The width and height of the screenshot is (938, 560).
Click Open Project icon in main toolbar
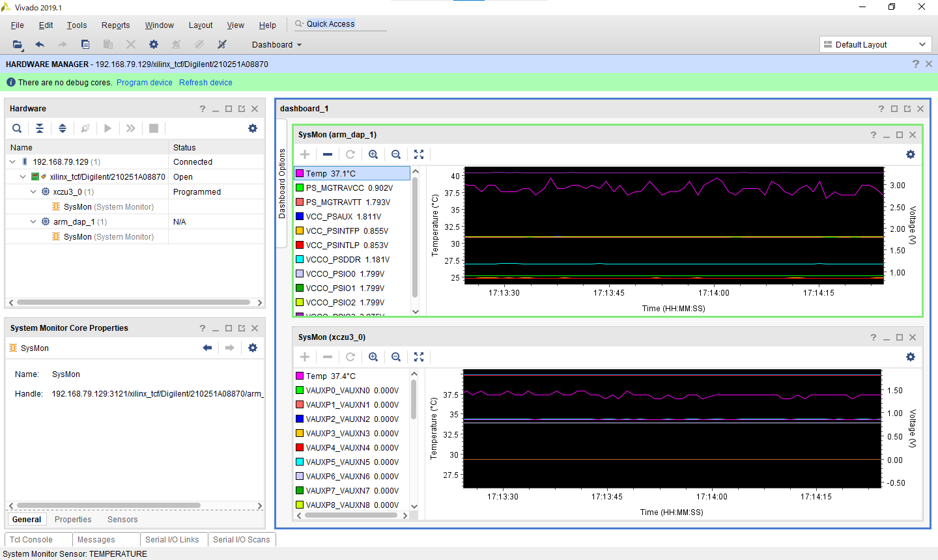(x=17, y=44)
